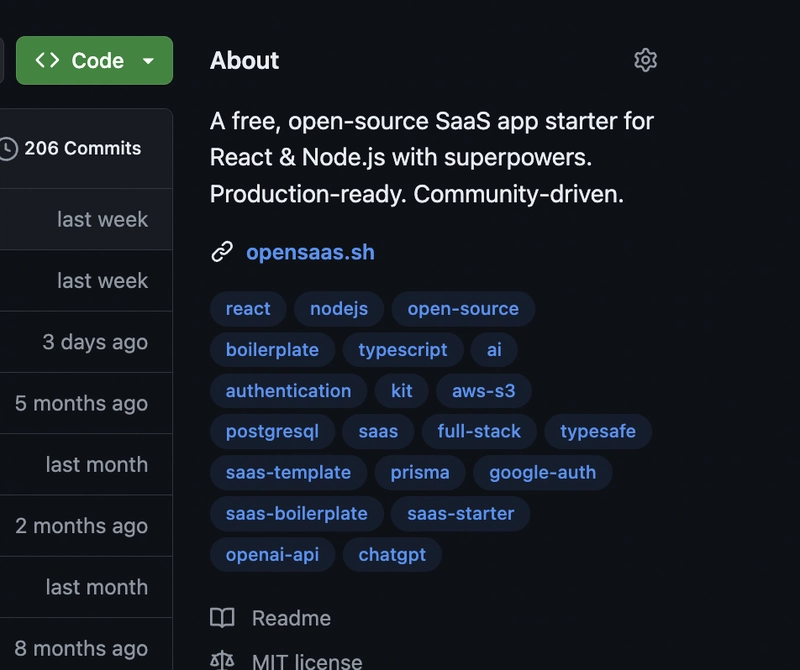Select the openai-api topic tag
The image size is (800, 670).
coord(272,554)
